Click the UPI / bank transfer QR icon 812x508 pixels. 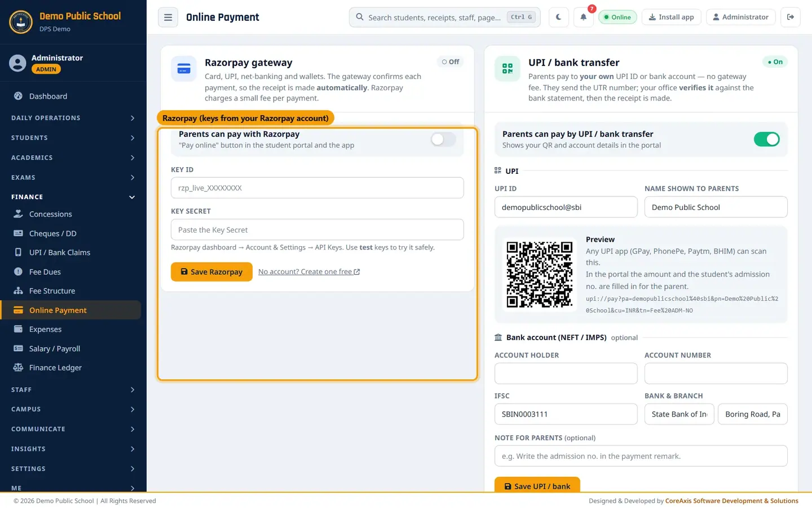[x=507, y=69]
